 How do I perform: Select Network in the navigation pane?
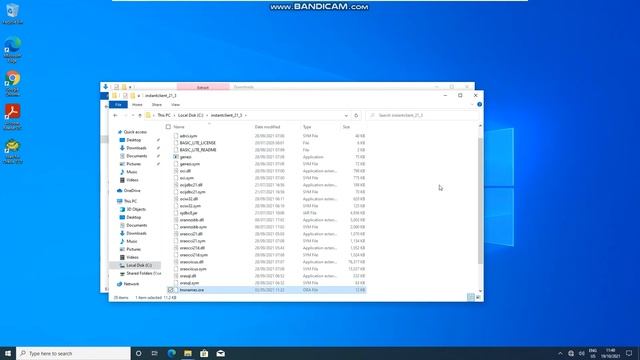click(x=131, y=284)
